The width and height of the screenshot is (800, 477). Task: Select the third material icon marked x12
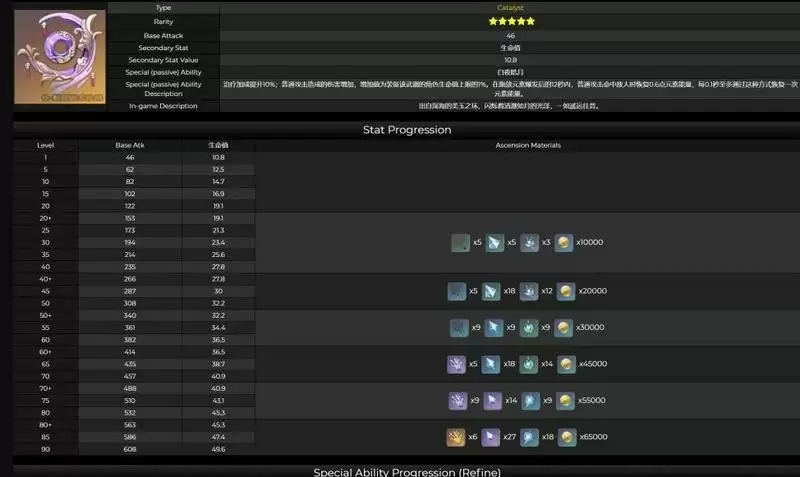528,291
